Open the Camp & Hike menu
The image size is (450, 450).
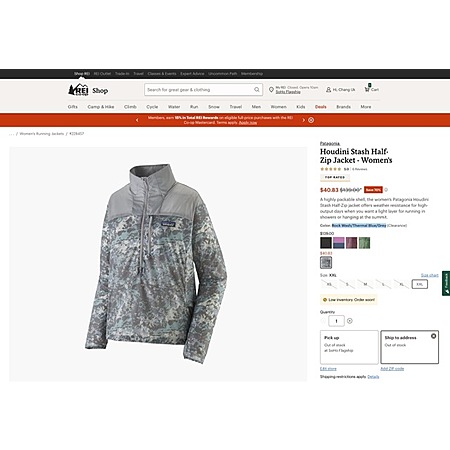click(x=101, y=107)
